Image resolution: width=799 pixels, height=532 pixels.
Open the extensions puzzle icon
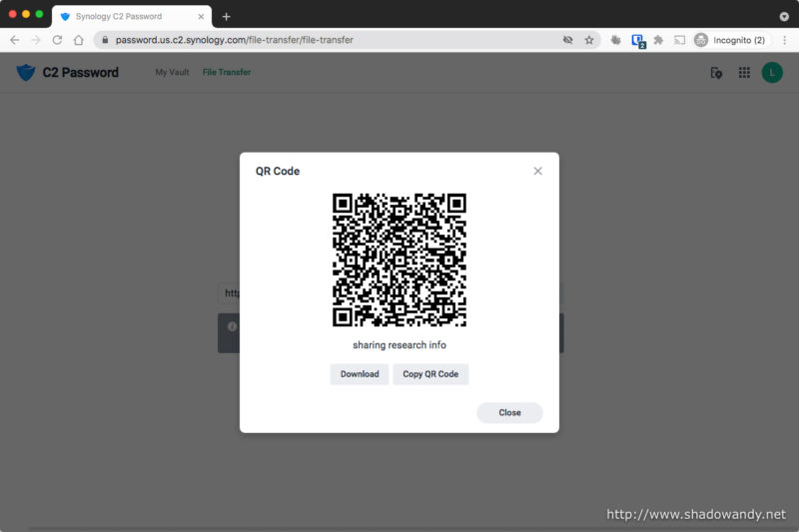pyautogui.click(x=658, y=40)
